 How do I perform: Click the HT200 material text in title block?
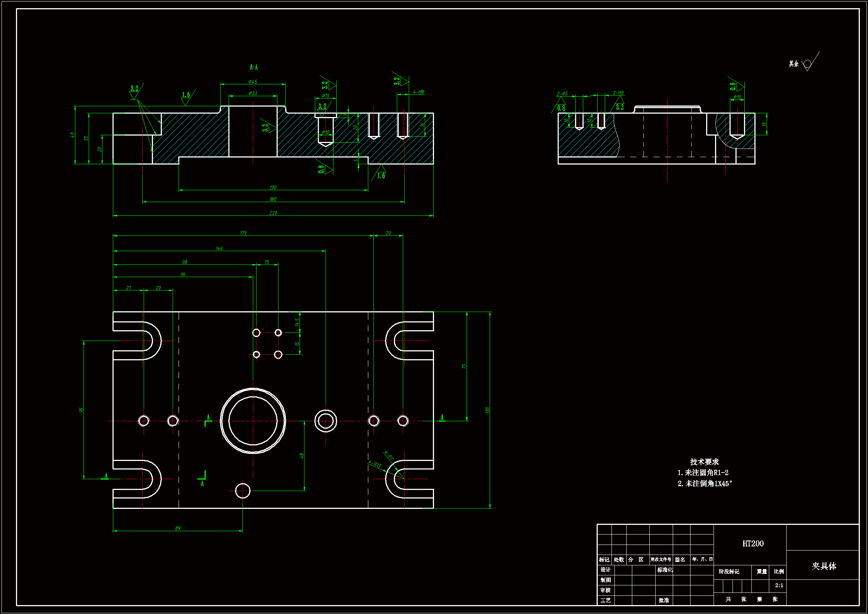coord(753,544)
